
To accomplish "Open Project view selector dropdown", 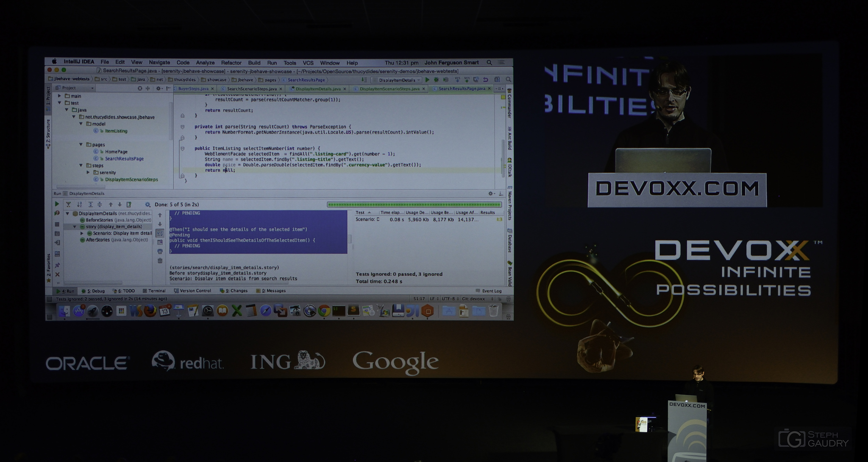I will pyautogui.click(x=75, y=88).
